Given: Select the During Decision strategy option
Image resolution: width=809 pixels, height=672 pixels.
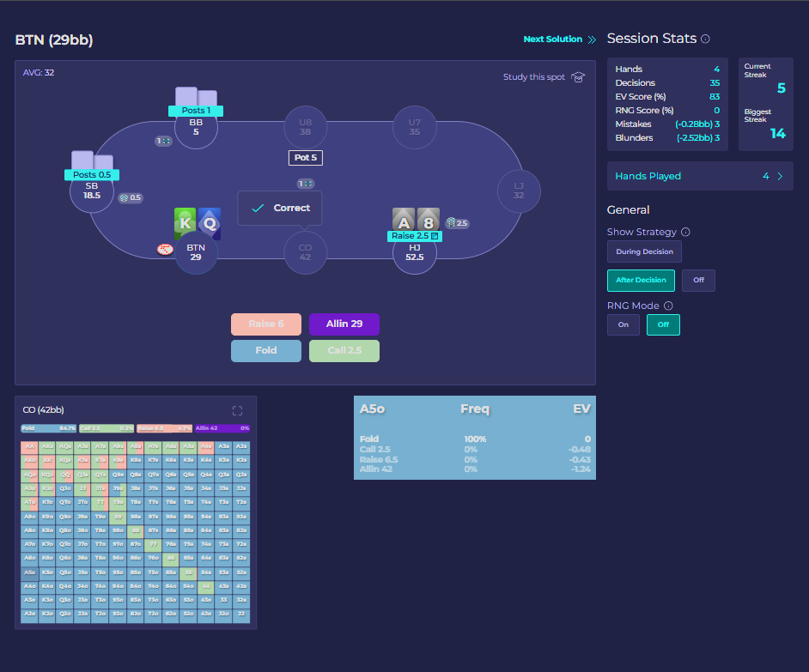Looking at the screenshot, I should click(x=644, y=251).
